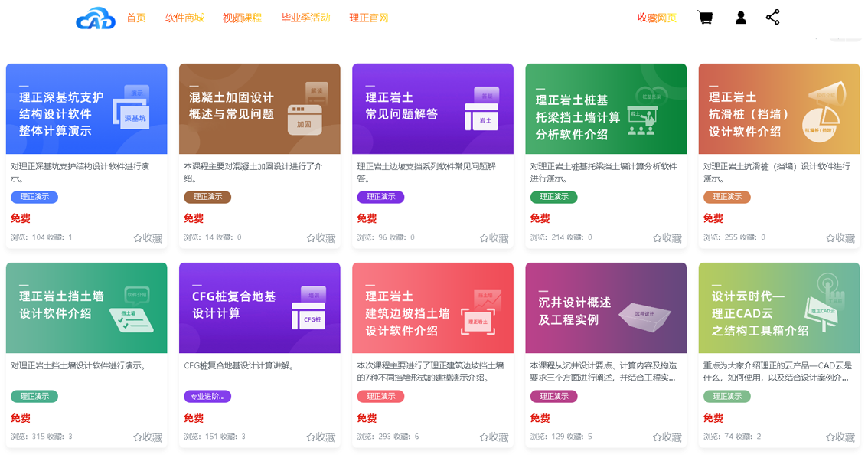Viewport: 868px width, 458px height.
Task: Open 理正深基坑支护结构设计软件 course thumbnail
Action: coord(86,109)
